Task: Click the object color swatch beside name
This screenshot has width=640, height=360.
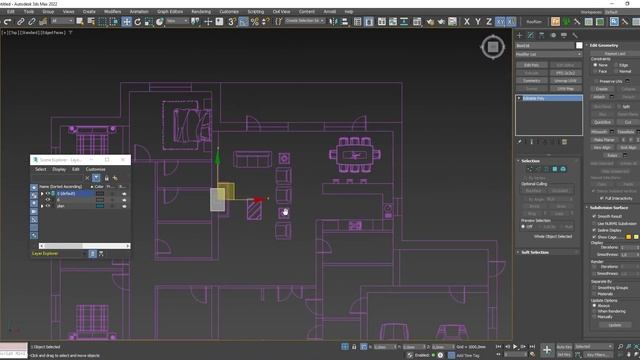Action: point(579,46)
